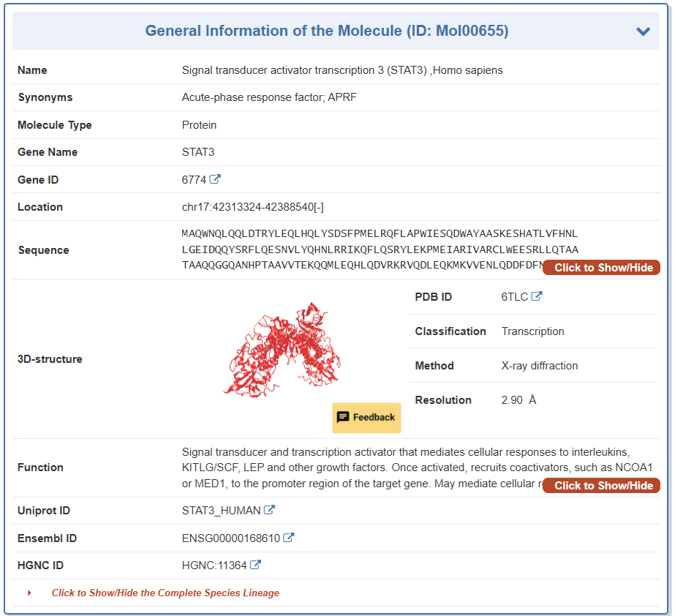Expand the red triangle for Species Lineage

[30, 593]
